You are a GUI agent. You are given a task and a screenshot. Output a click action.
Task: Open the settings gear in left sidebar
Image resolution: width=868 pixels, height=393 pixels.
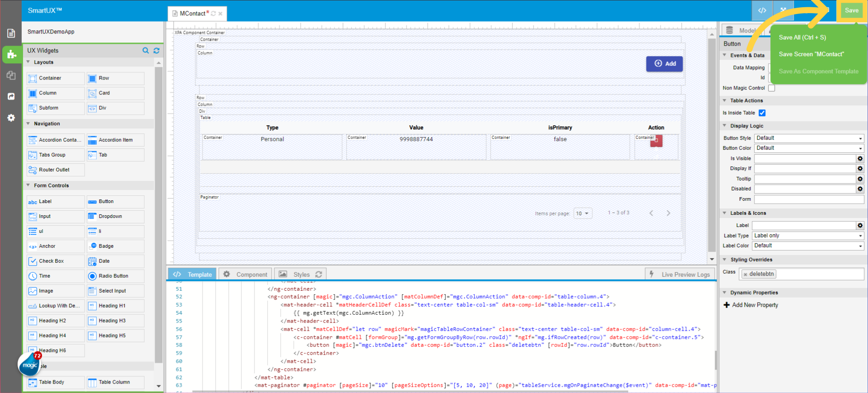(11, 118)
